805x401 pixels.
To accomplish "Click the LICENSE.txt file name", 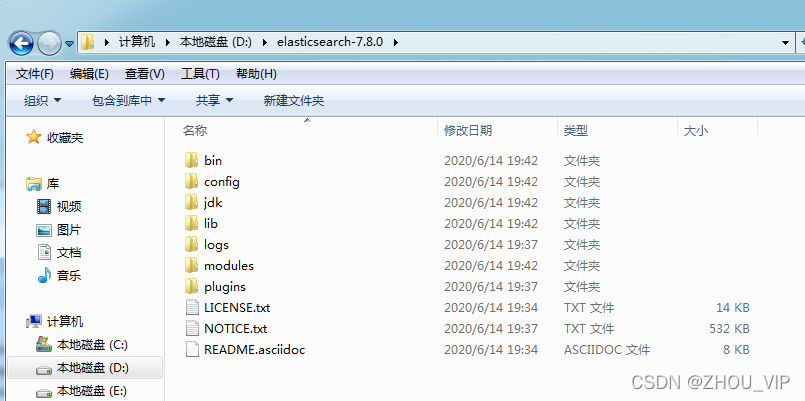I will click(237, 308).
